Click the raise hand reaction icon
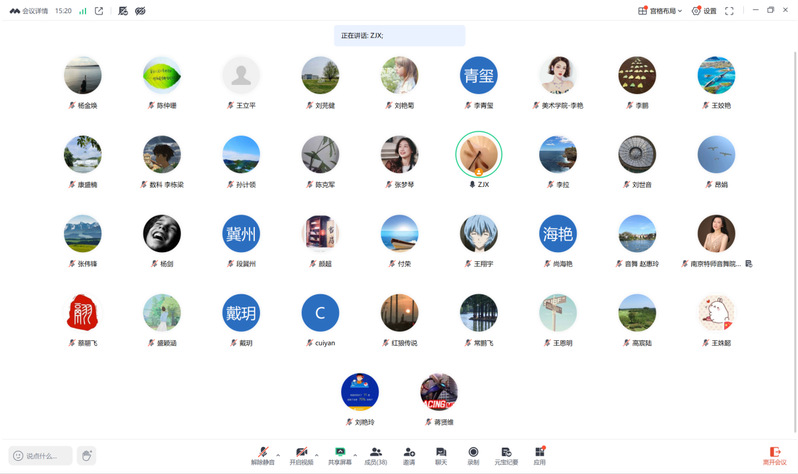Viewport: 798px width, 474px height. [87, 456]
